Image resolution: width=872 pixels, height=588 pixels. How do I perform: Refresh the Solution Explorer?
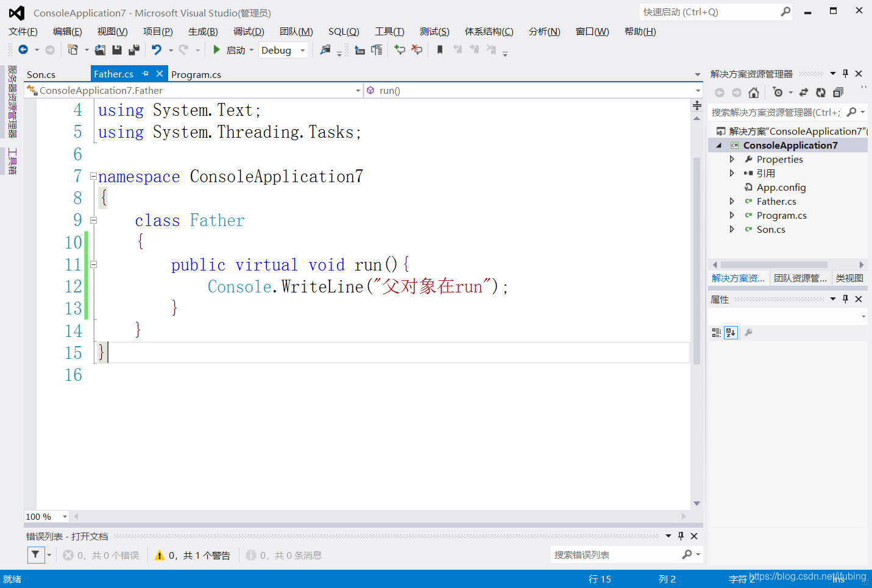(821, 92)
